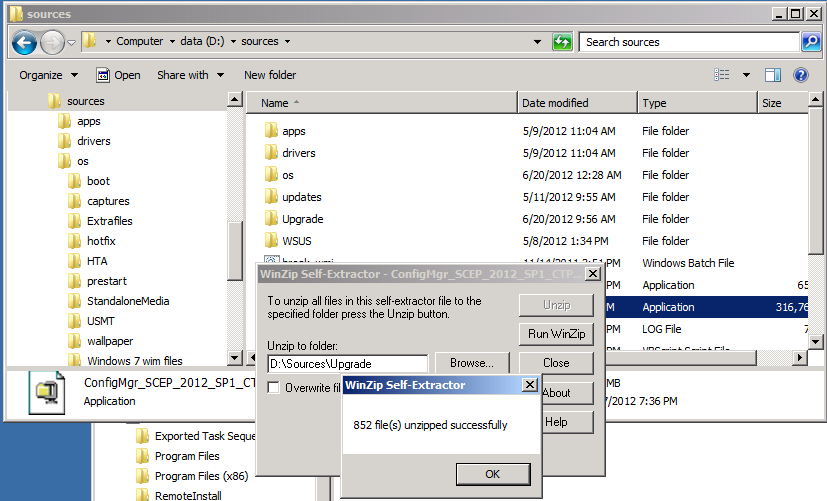This screenshot has height=501, width=827.
Task: Open the view options dropdown arrow
Action: click(x=746, y=75)
